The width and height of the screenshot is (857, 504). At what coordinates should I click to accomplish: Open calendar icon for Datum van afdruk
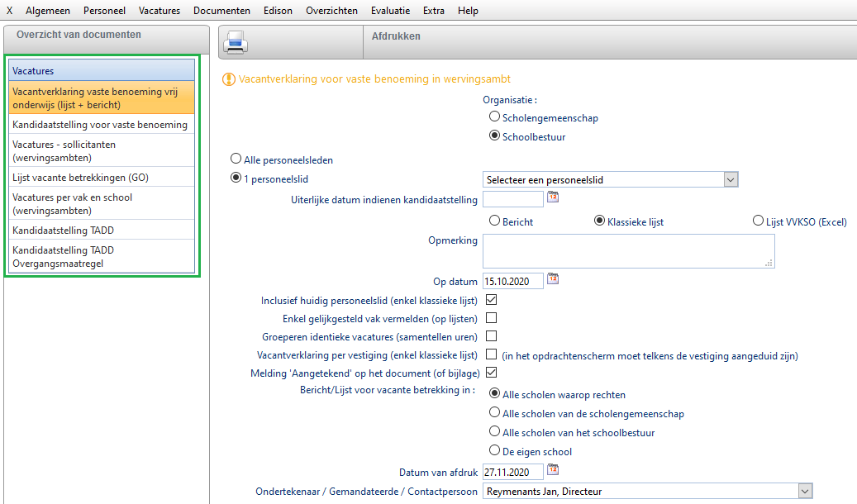pos(554,470)
